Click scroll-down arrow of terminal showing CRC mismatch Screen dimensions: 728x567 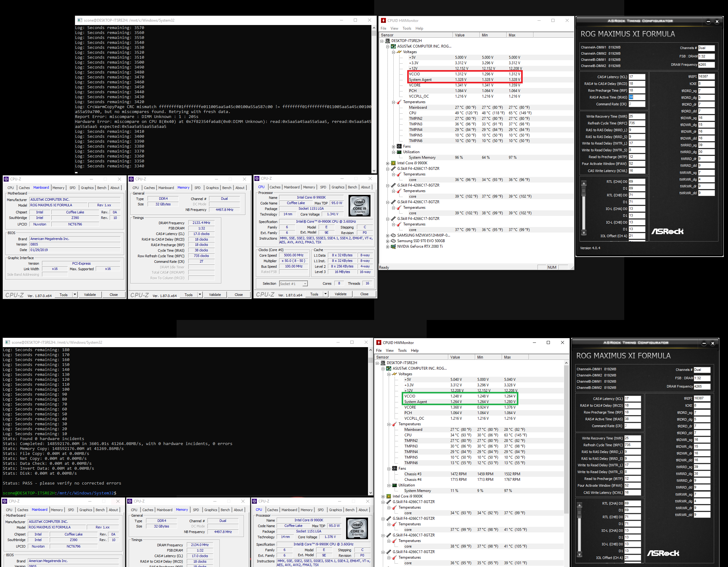coord(374,170)
